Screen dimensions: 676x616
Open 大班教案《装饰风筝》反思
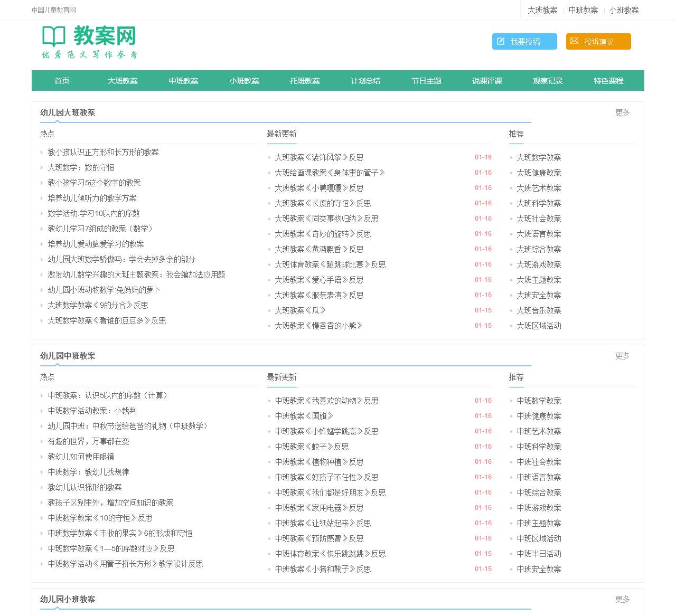click(x=319, y=157)
